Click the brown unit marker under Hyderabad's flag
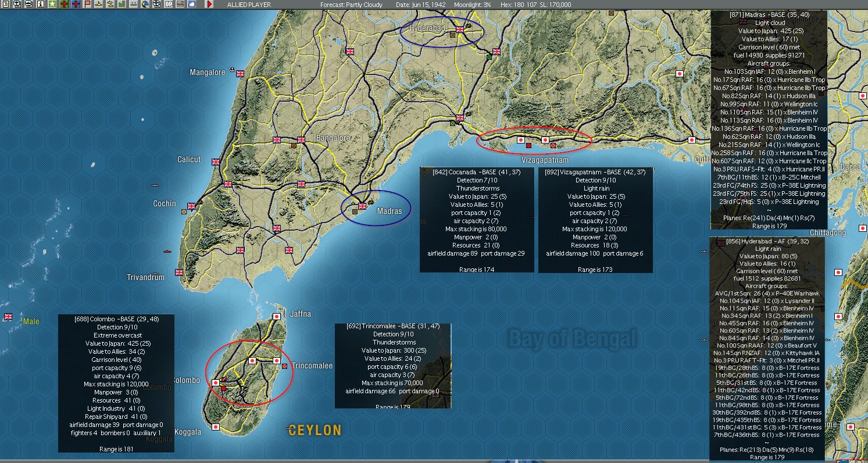 pos(452,35)
